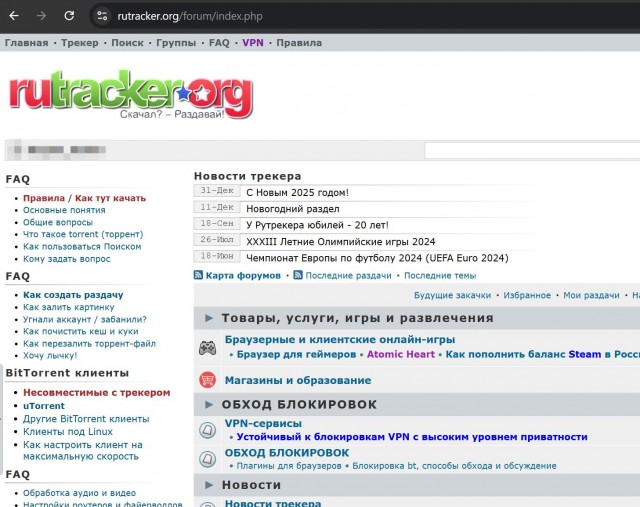Open Будущие закачки link
The image size is (640, 507).
click(452, 295)
